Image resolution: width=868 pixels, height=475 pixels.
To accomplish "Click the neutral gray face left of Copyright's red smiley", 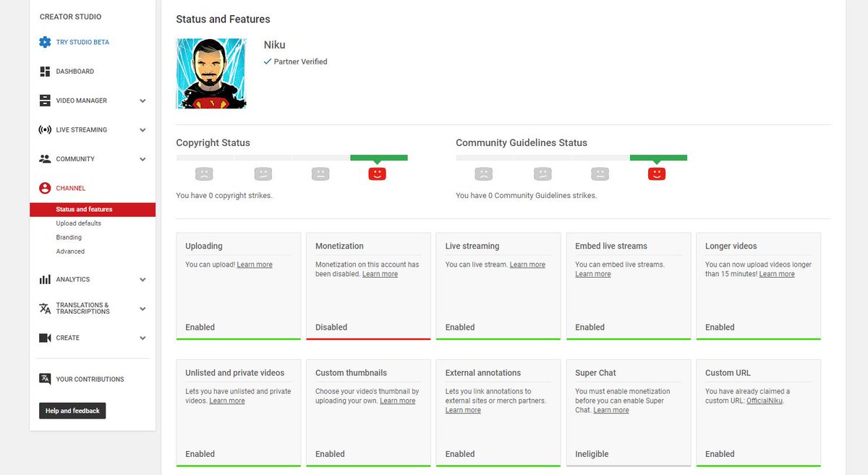I will pos(320,174).
